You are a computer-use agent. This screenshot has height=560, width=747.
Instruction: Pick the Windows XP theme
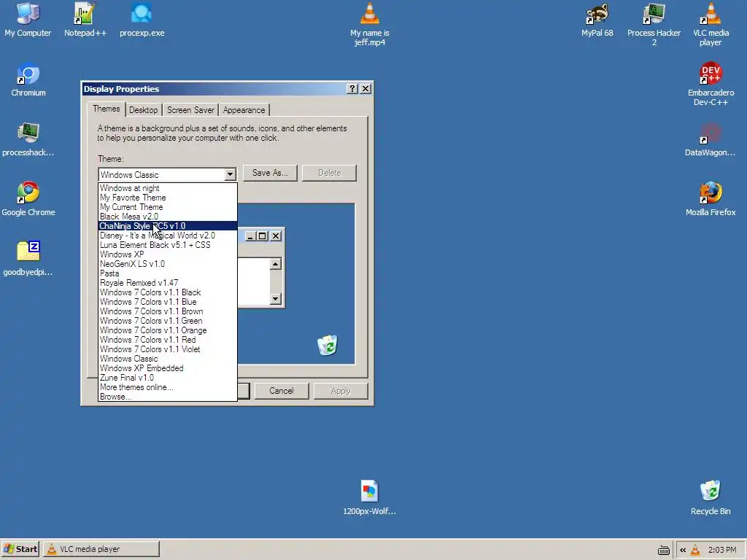tap(168, 254)
